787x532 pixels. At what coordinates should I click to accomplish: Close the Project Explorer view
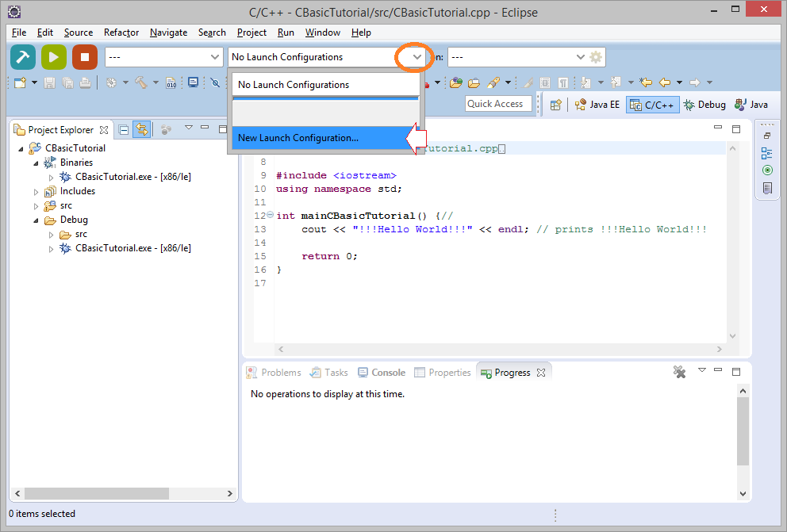[x=104, y=130]
